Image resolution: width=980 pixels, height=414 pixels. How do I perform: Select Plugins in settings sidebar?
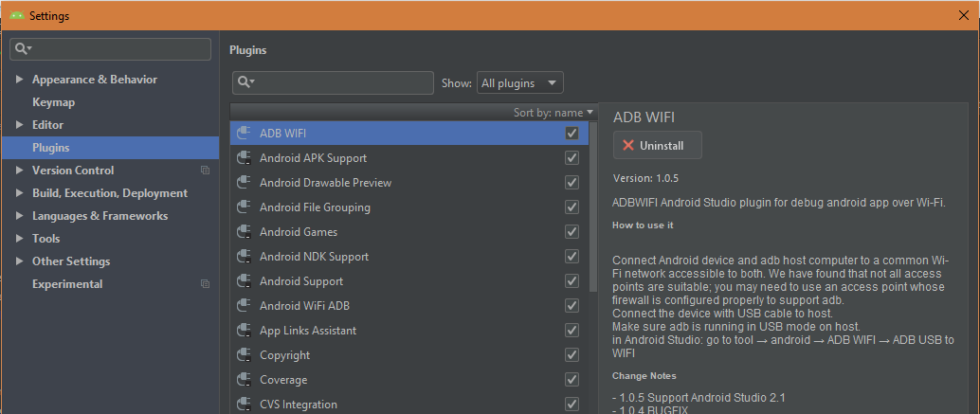(110, 148)
